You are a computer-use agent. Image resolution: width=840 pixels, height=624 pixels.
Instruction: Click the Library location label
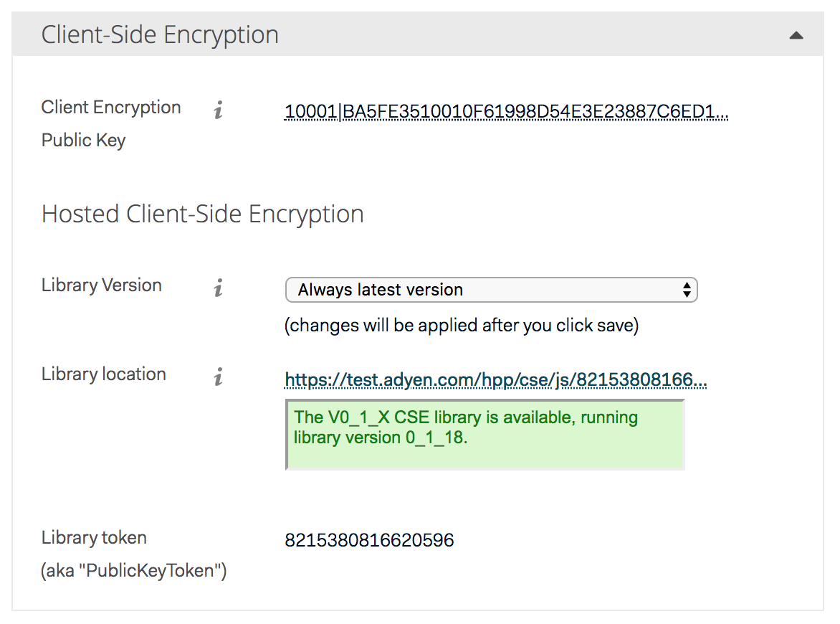[x=104, y=374]
